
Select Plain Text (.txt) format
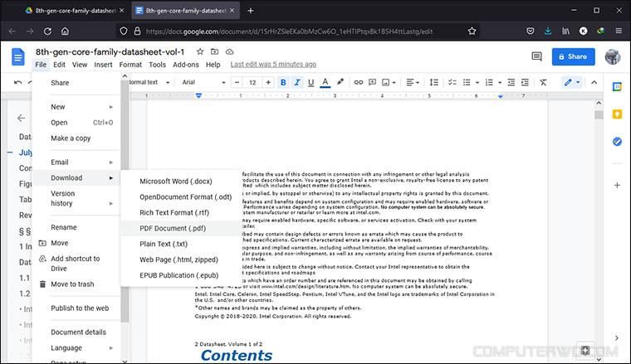point(181,244)
